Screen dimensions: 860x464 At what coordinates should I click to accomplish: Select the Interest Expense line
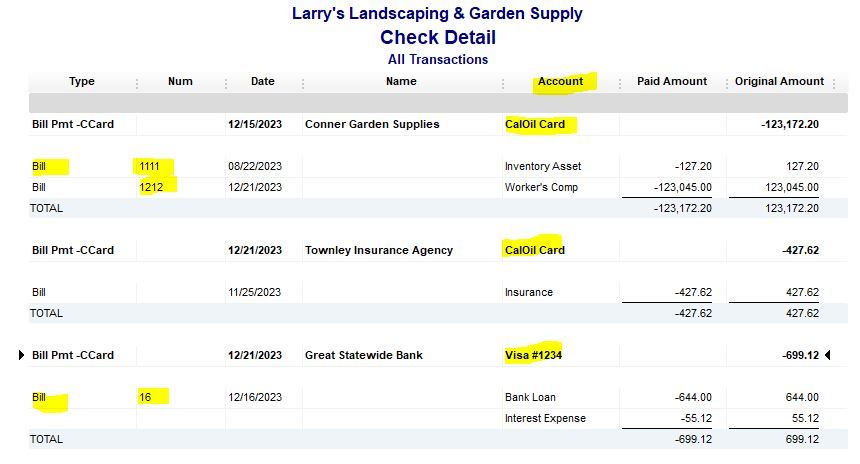point(545,418)
